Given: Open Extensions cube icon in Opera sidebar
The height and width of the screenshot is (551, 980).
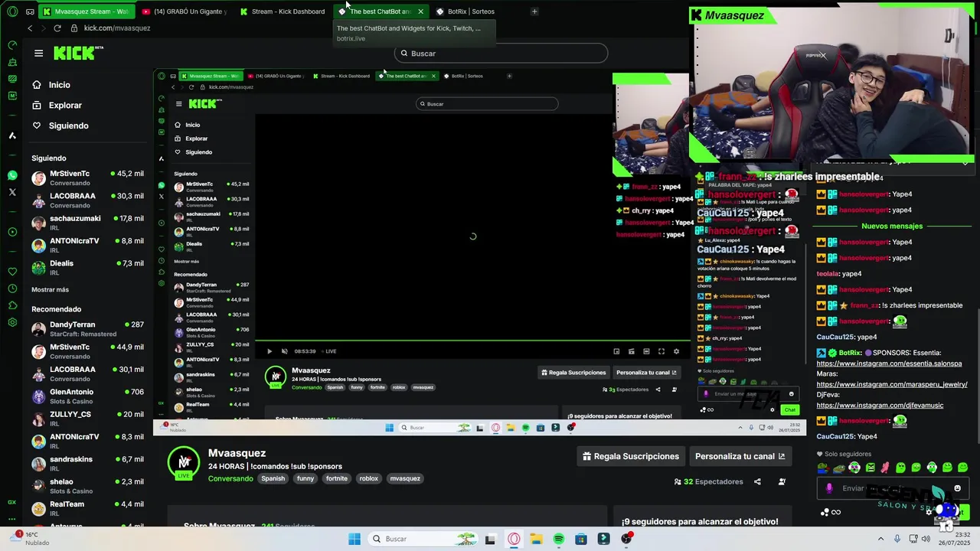Looking at the screenshot, I should pyautogui.click(x=12, y=305).
